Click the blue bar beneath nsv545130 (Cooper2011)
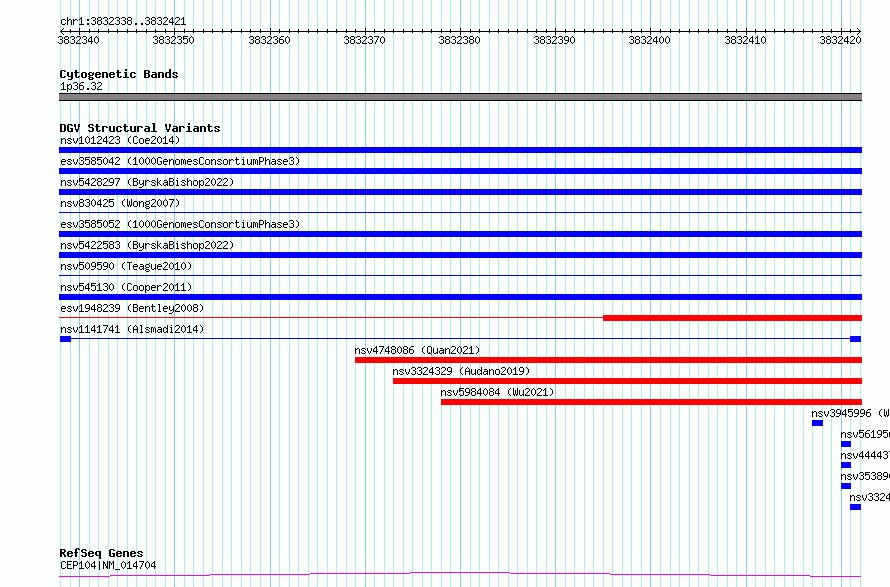The image size is (890, 587). 460,297
